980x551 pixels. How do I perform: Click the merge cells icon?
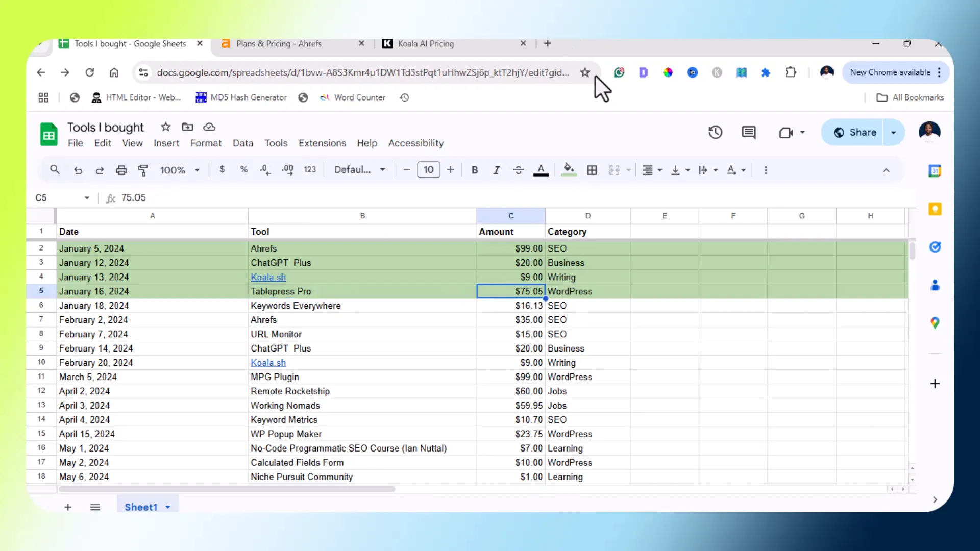[615, 170]
